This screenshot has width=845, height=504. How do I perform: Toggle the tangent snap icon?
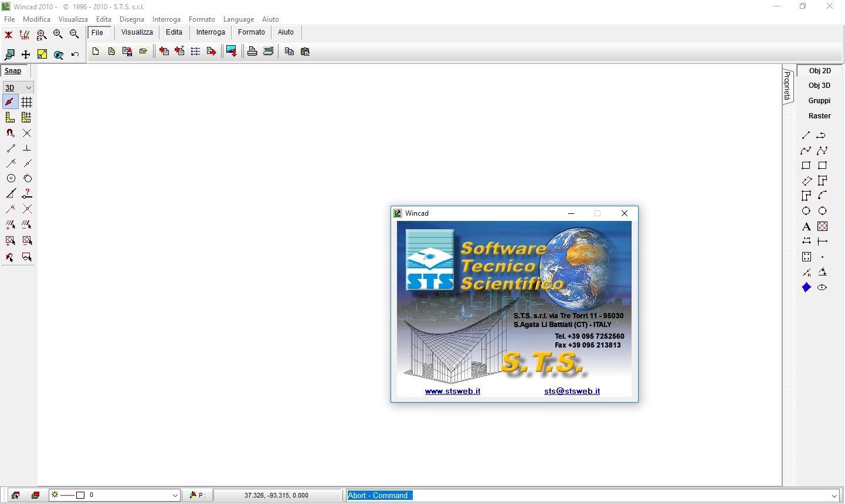27,178
